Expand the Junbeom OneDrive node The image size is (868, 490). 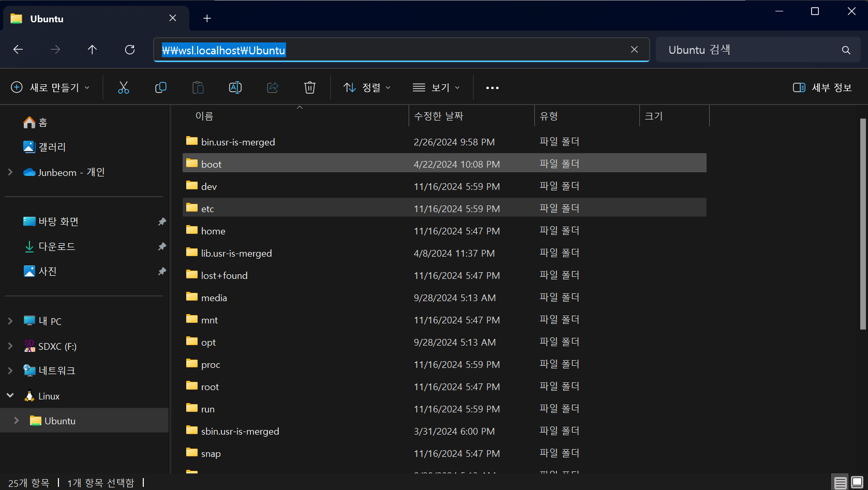(10, 172)
